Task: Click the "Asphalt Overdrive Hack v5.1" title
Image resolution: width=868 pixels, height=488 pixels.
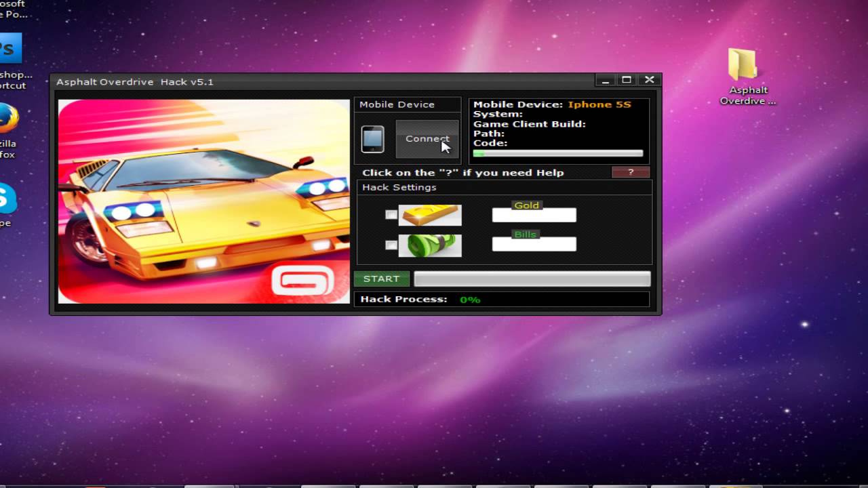Action: (135, 82)
